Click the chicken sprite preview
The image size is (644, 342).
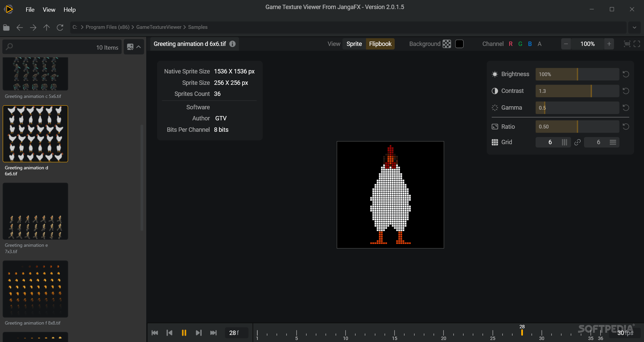point(390,195)
